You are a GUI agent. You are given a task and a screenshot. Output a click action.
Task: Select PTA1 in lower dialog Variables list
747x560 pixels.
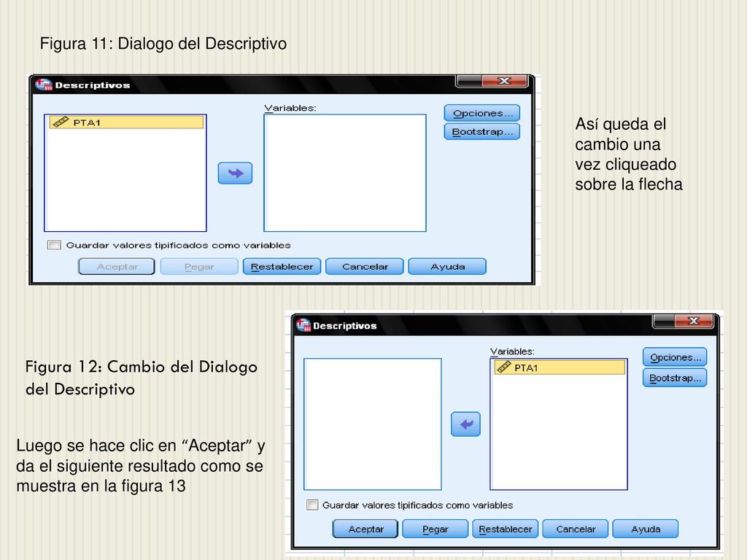click(x=560, y=367)
